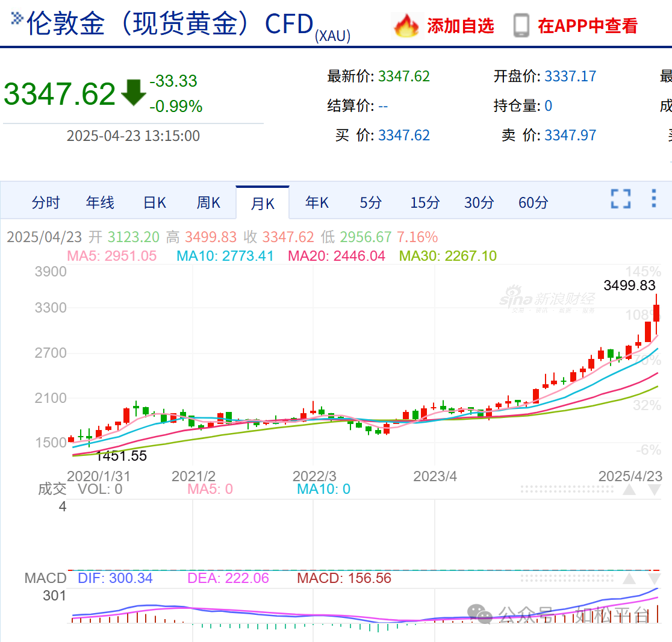Screen dimensions: 672x642
Task: Collapse the 成交 volume panel with up triangle
Action: [x=629, y=490]
